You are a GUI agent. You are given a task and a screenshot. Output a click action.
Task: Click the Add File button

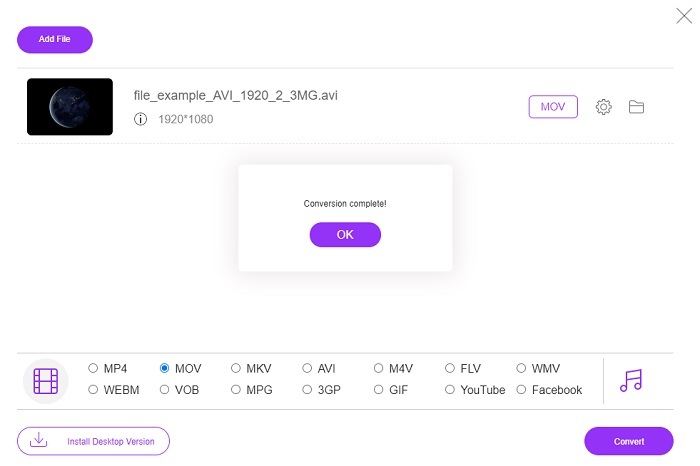[x=55, y=40]
